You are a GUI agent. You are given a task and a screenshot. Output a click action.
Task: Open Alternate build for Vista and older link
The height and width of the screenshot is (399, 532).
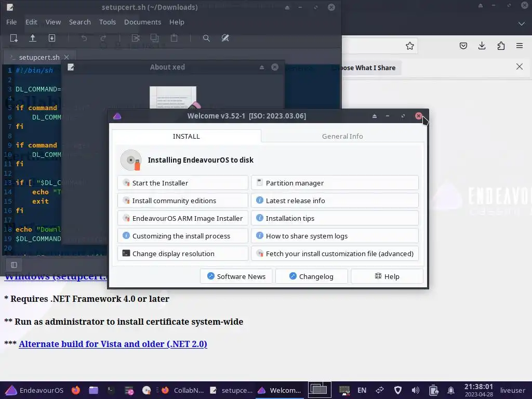click(113, 344)
